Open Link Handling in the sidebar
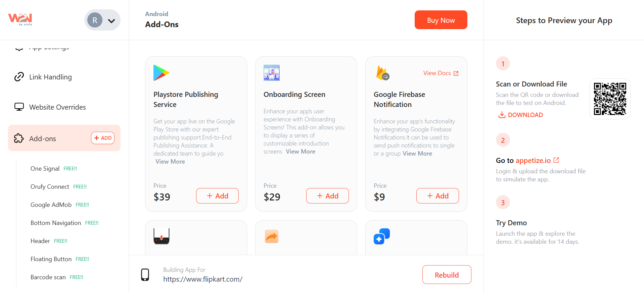Image resolution: width=644 pixels, height=293 pixels. coord(50,77)
